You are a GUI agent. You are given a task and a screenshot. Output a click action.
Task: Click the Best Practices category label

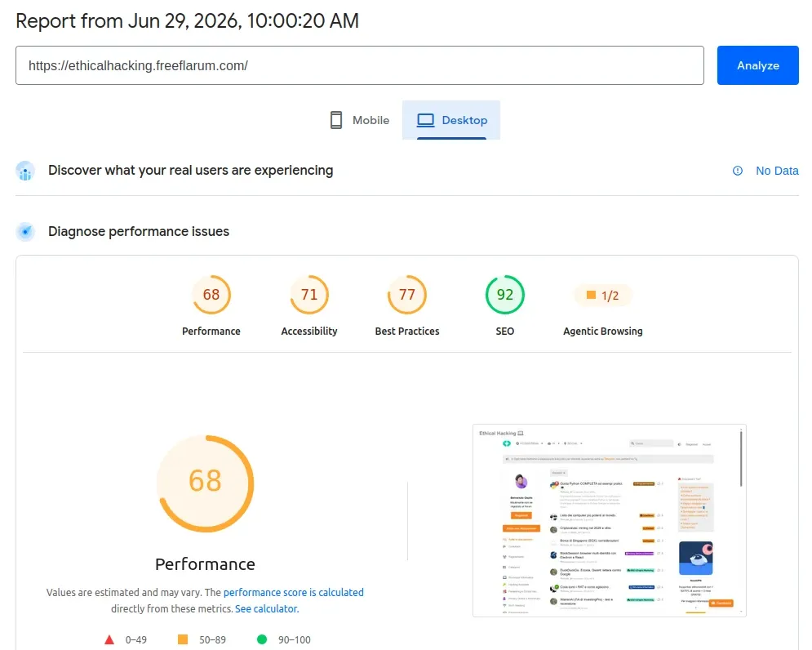coord(407,332)
